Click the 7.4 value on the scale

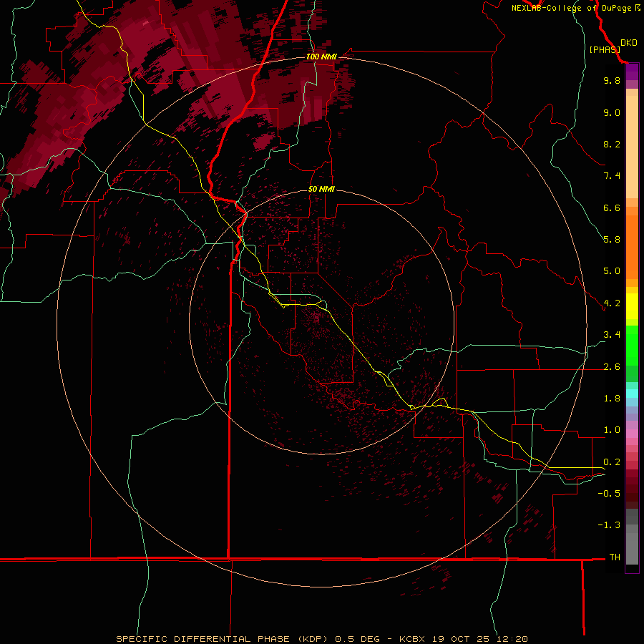(x=612, y=176)
